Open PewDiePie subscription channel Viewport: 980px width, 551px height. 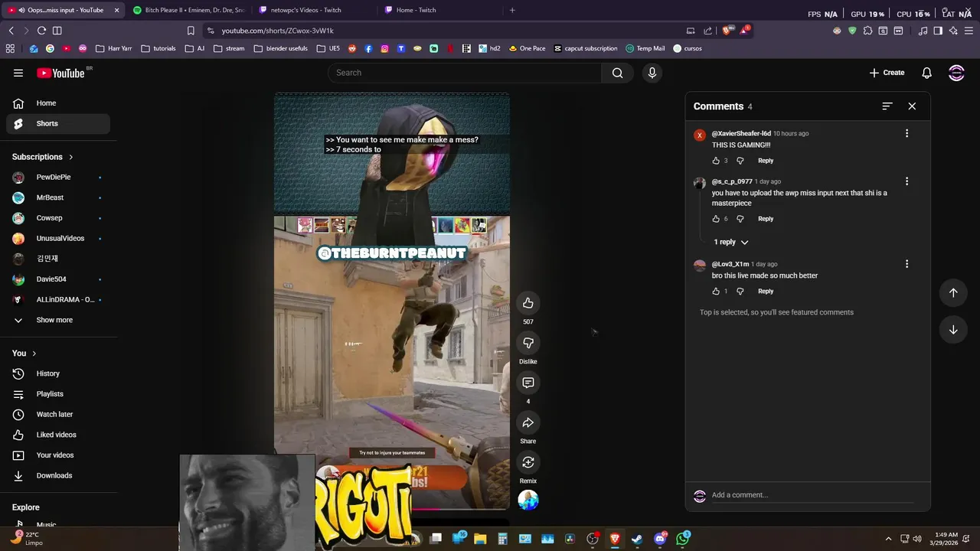pyautogui.click(x=58, y=177)
